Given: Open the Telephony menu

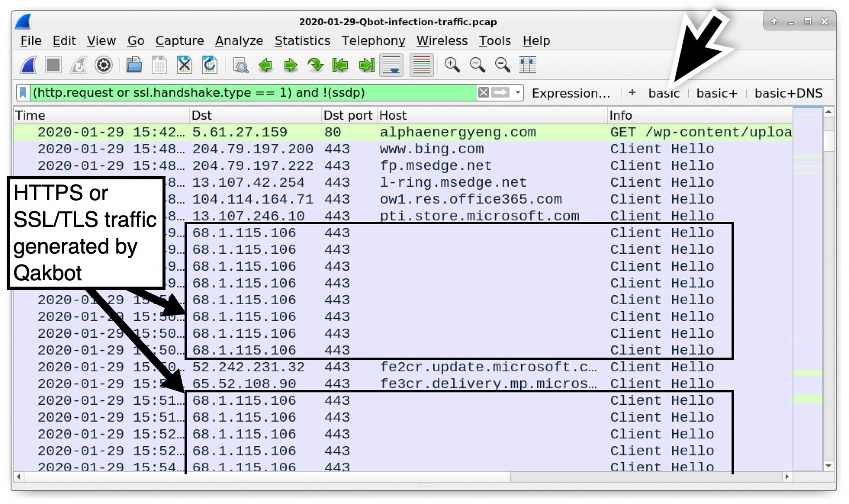Looking at the screenshot, I should coord(373,41).
